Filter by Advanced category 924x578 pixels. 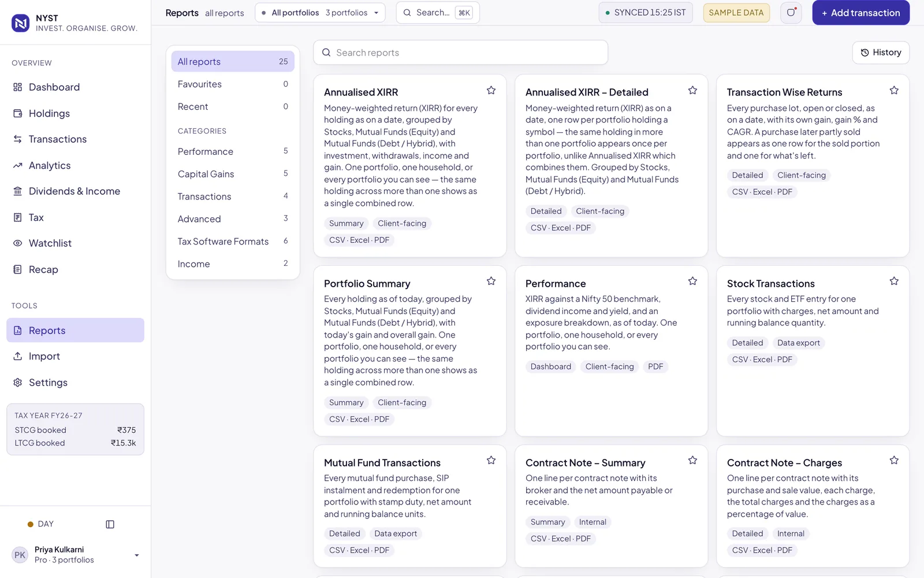point(233,219)
